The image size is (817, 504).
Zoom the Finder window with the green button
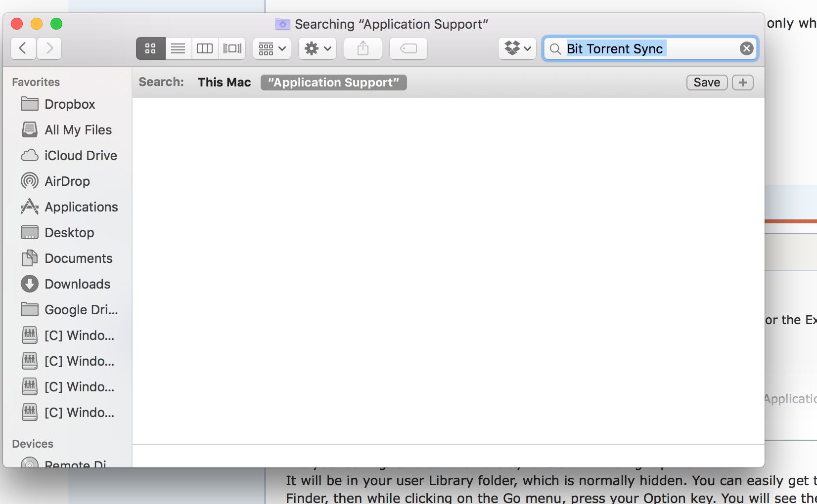[x=56, y=24]
